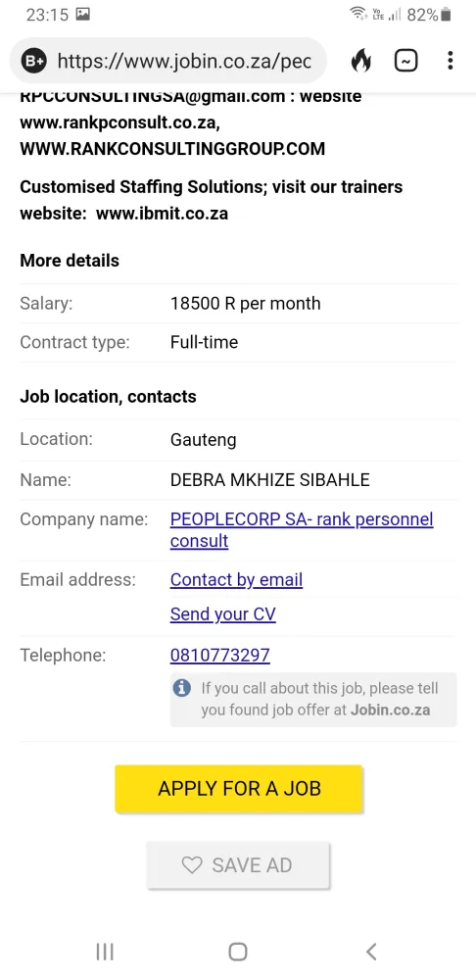Image resolution: width=476 pixels, height=980 pixels.
Task: Click the Send your CV link
Action: [222, 614]
